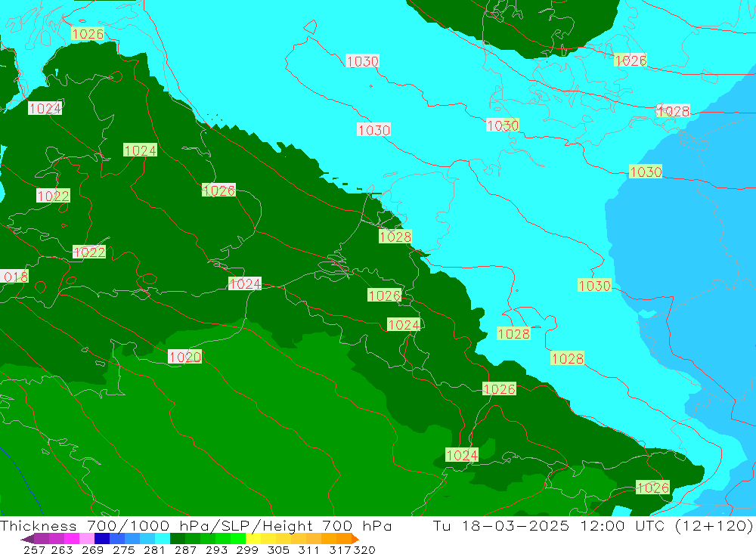The height and width of the screenshot is (554, 756).
Task: Click the orange right arrow end of legend
Action: tap(355, 539)
